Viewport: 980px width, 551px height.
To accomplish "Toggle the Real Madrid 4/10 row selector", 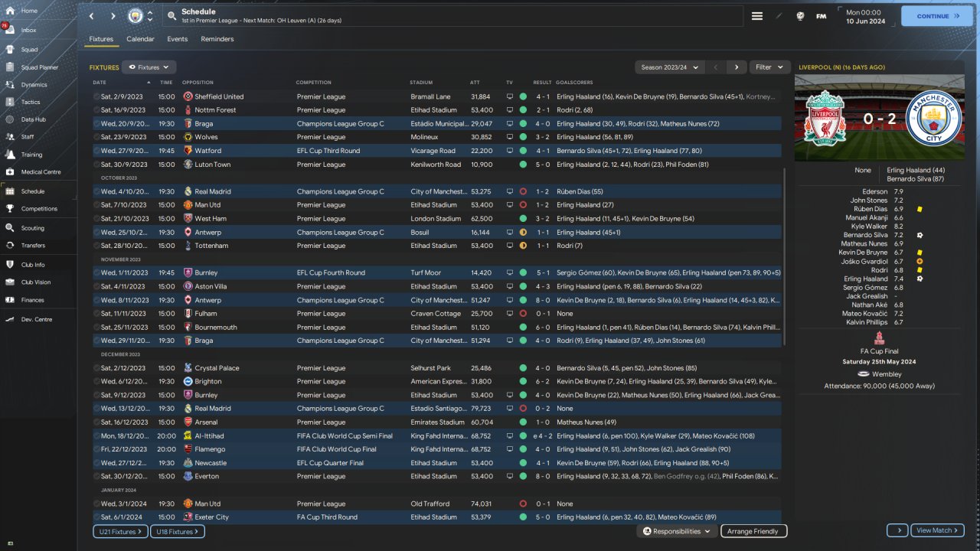I will point(96,191).
